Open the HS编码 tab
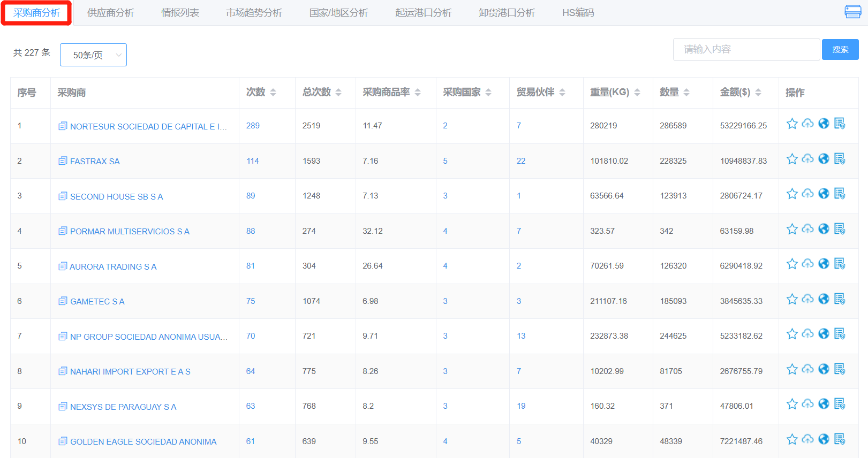The image size is (868, 458). click(x=578, y=13)
